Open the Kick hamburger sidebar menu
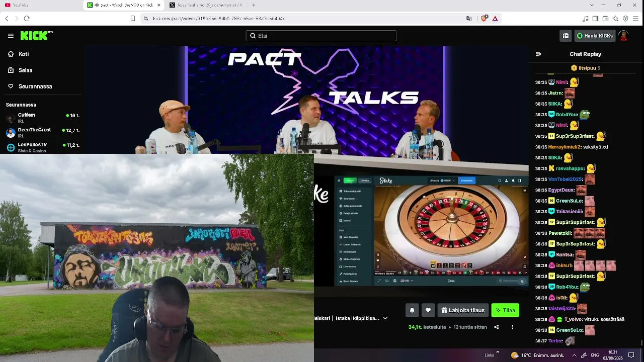The height and width of the screenshot is (362, 644). tap(11, 36)
